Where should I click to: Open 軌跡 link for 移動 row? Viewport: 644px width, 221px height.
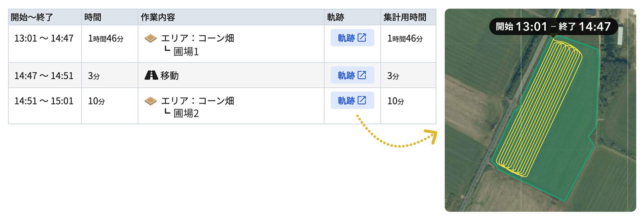[x=352, y=75]
